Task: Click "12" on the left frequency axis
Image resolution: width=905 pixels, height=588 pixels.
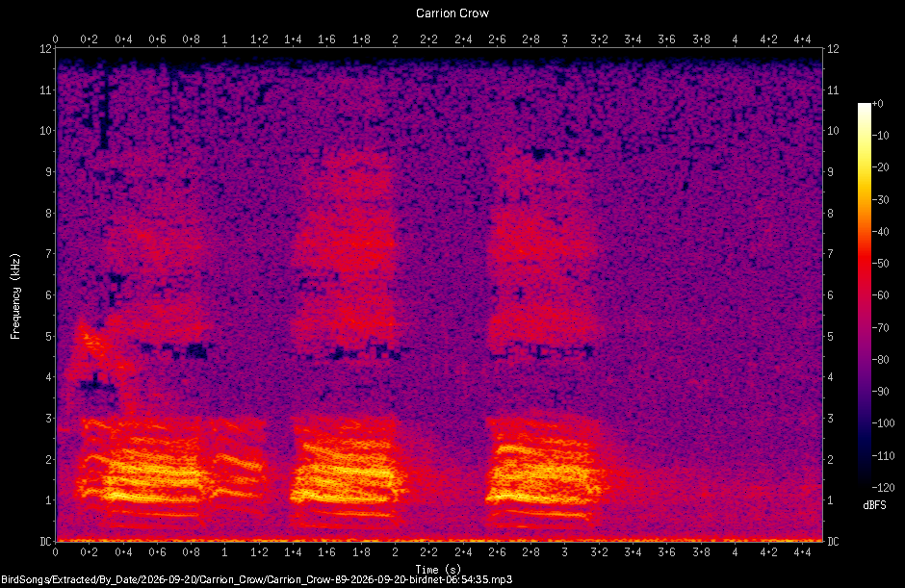Action: point(45,48)
